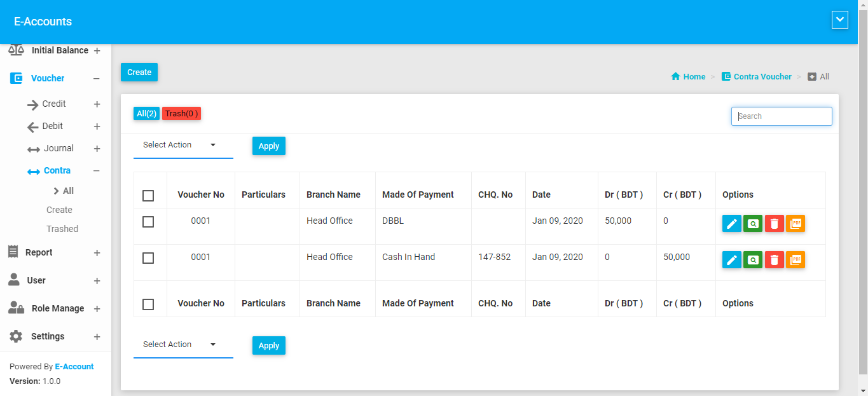This screenshot has height=396, width=868.
Task: Click the red trash icon for Cash In Hand row
Action: click(x=774, y=260)
